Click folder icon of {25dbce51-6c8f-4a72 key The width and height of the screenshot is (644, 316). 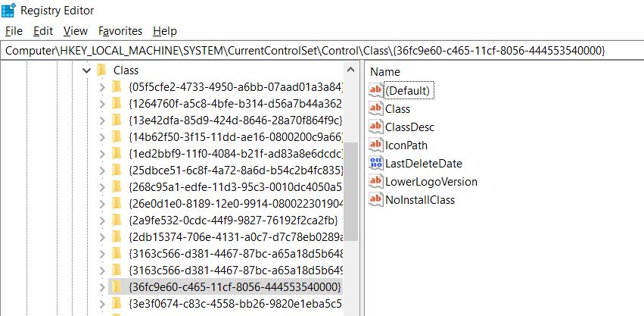click(117, 170)
